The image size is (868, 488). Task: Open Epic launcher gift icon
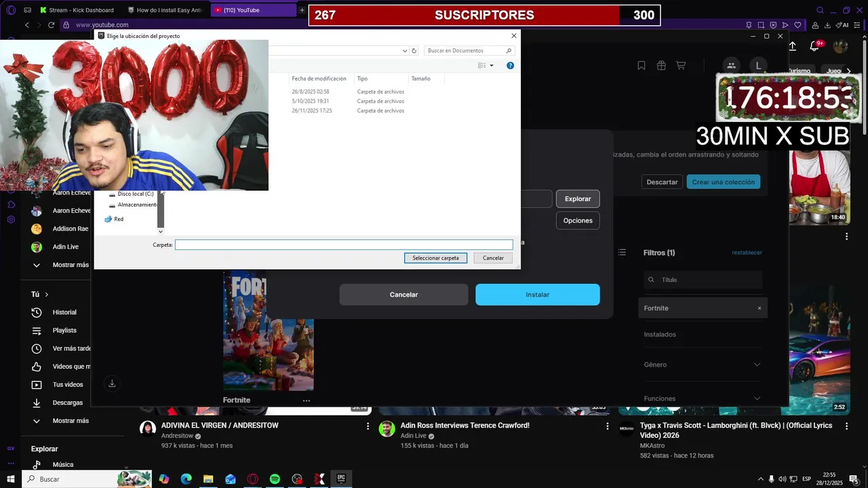(661, 66)
